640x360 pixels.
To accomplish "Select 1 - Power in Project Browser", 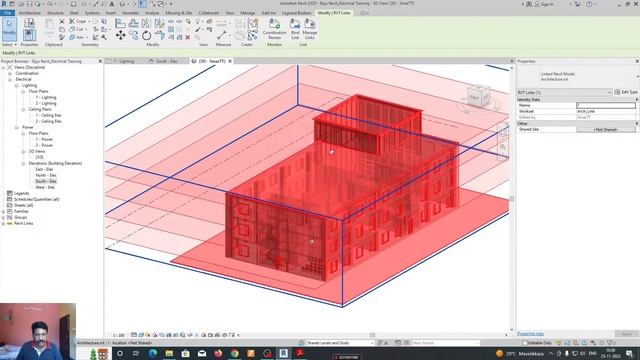I will (x=44, y=139).
